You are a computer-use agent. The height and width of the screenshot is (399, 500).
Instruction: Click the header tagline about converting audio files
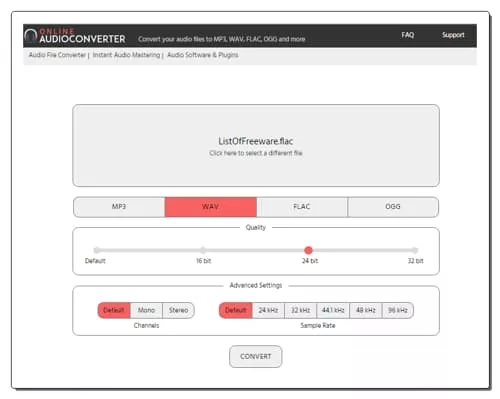[x=222, y=39]
